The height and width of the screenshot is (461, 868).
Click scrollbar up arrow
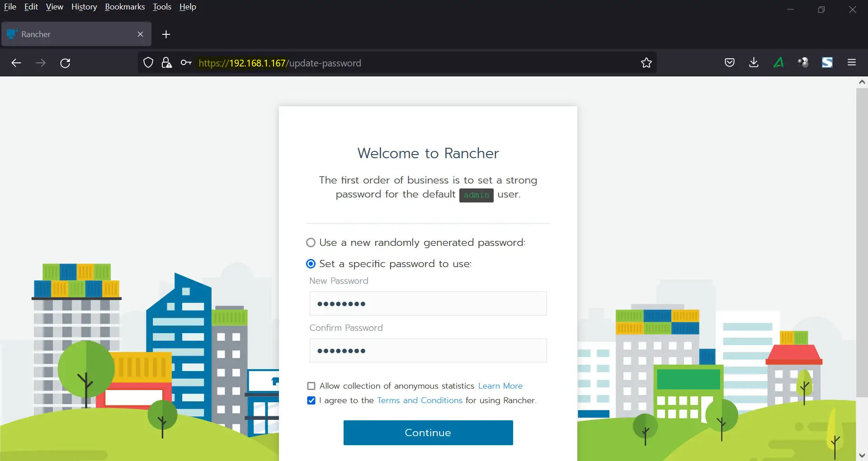pos(862,82)
